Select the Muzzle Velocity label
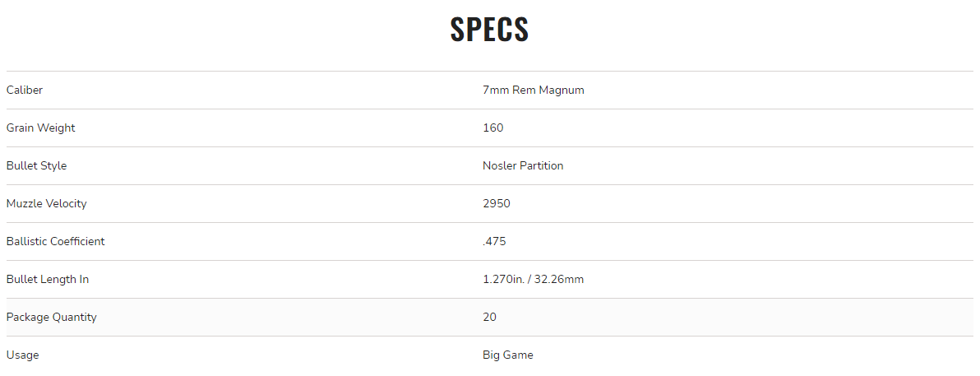 coord(46,203)
